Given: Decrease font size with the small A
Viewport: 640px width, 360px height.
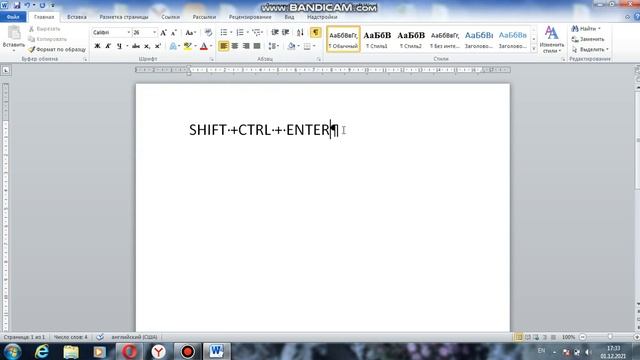Looking at the screenshot, I should pos(173,33).
